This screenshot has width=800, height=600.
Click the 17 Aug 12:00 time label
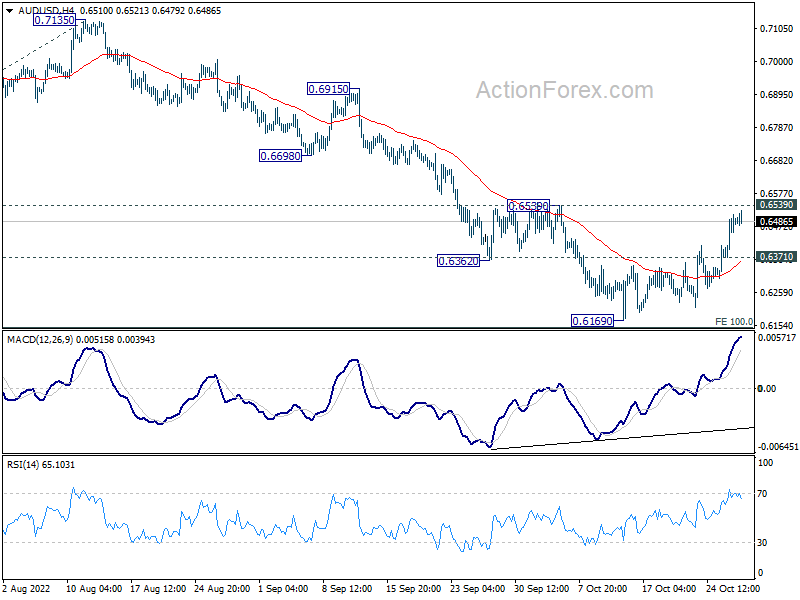(x=158, y=589)
